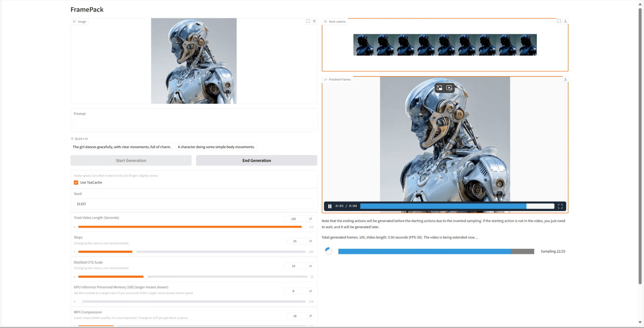Click fullscreen icon on Next Latents panel
The width and height of the screenshot is (644, 328).
click(x=559, y=21)
